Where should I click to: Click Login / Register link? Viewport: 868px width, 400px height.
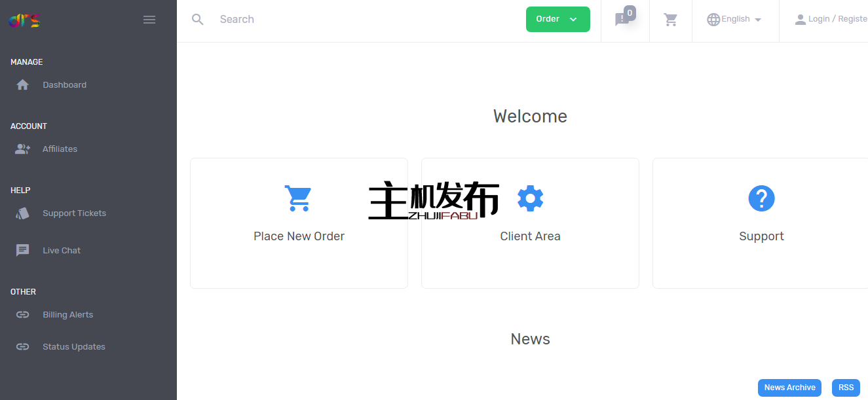point(837,19)
